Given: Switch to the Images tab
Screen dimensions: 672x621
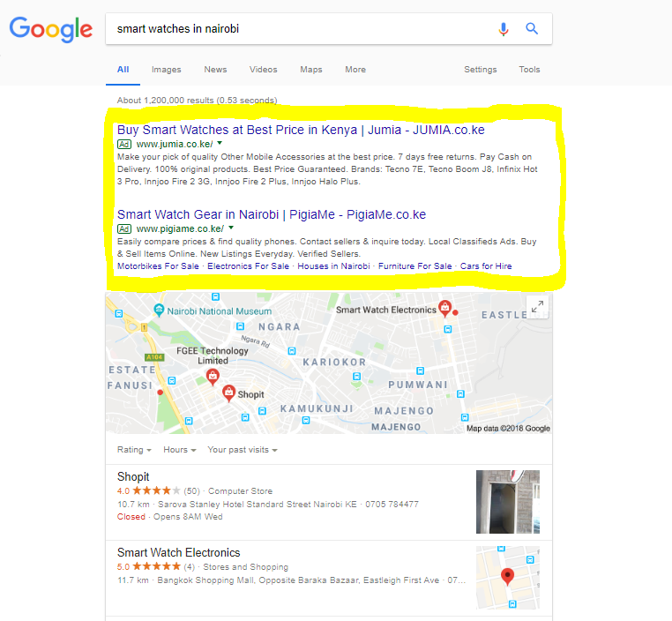Looking at the screenshot, I should 167,70.
